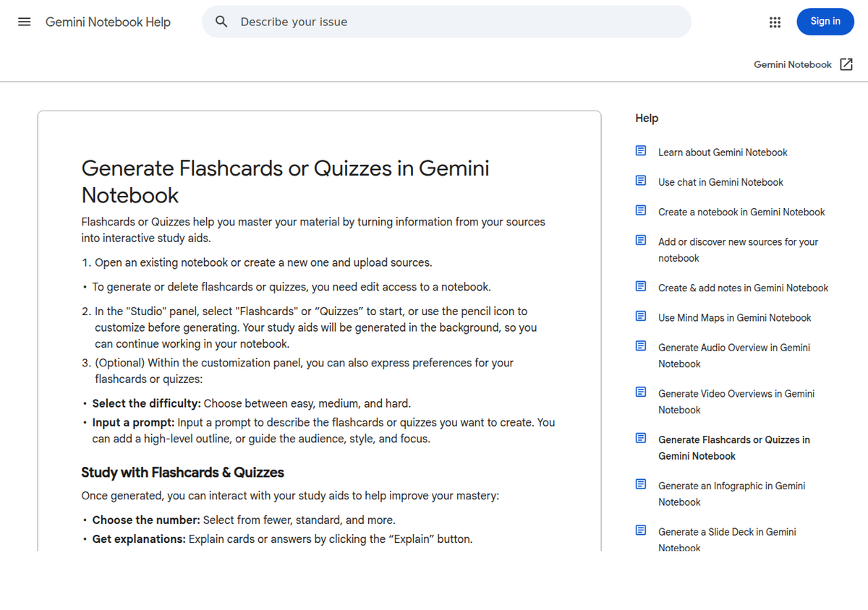Open Create a notebook in Gemini Notebook

[x=741, y=212]
